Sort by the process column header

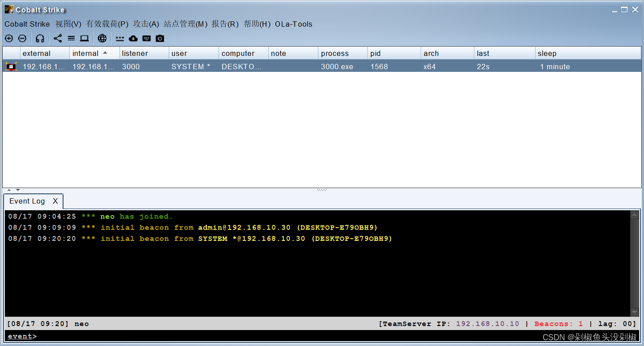tap(343, 53)
